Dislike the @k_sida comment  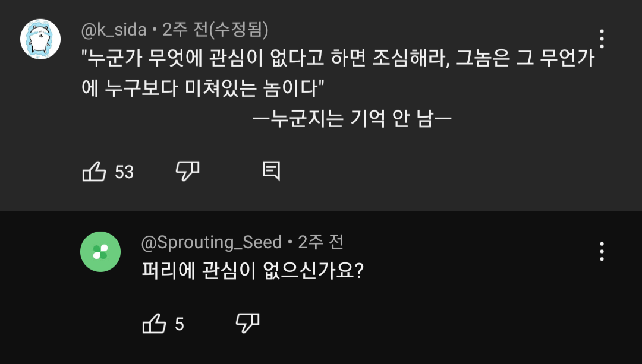pos(187,172)
